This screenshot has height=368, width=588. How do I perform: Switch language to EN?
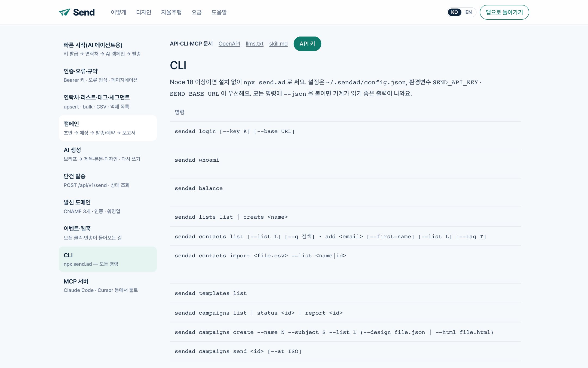click(468, 12)
